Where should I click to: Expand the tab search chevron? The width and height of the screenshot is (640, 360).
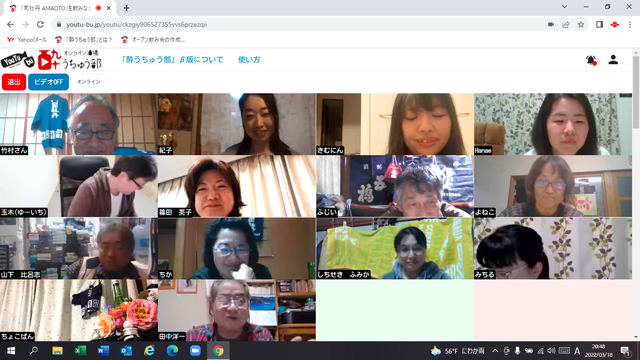[x=564, y=7]
